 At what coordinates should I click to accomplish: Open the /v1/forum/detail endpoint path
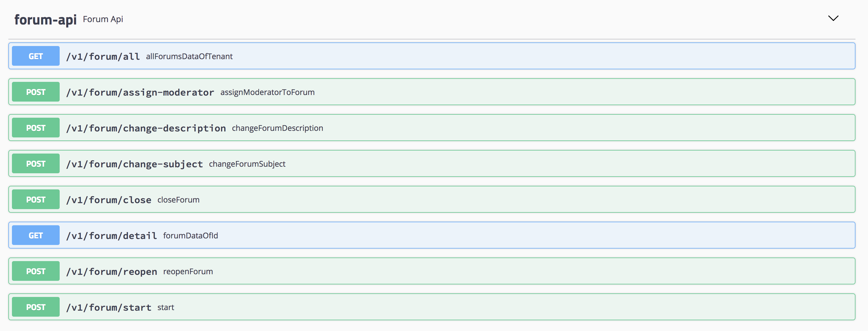pos(111,235)
